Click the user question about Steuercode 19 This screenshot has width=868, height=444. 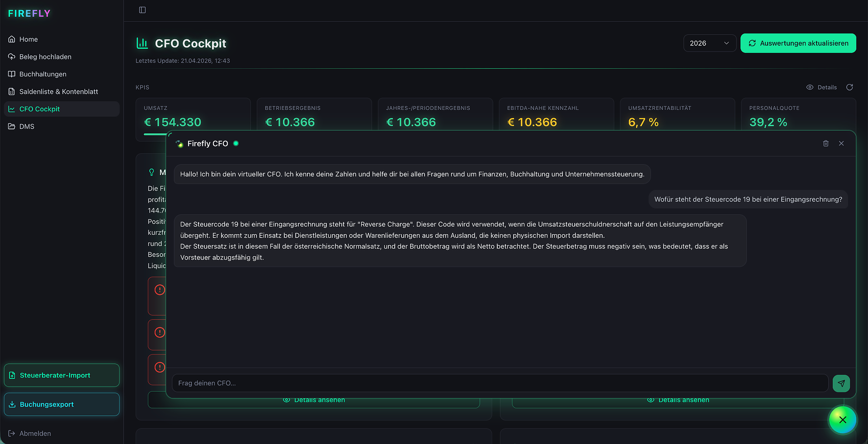748,199
